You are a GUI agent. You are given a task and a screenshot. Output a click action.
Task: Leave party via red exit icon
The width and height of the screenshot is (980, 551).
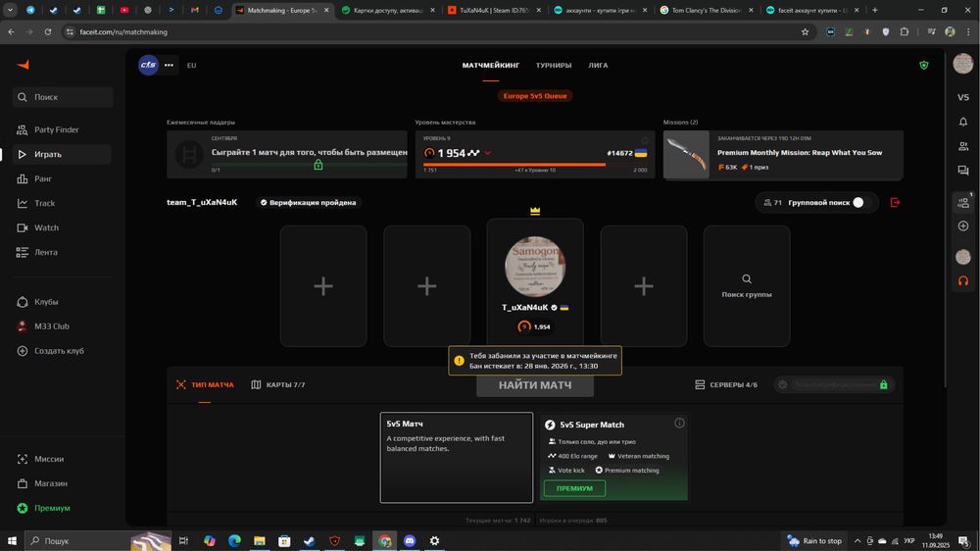895,202
